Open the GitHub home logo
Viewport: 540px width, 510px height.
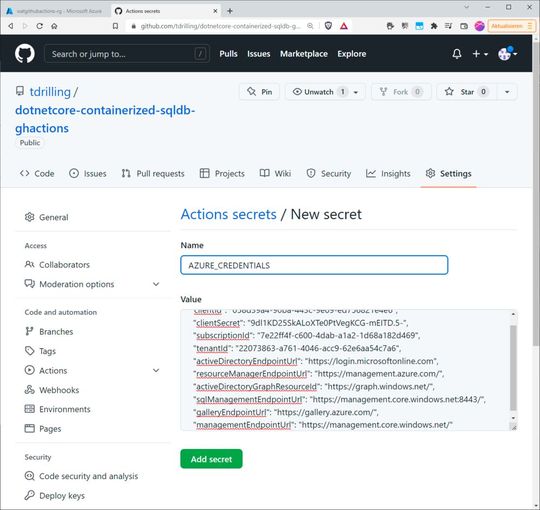[x=25, y=54]
